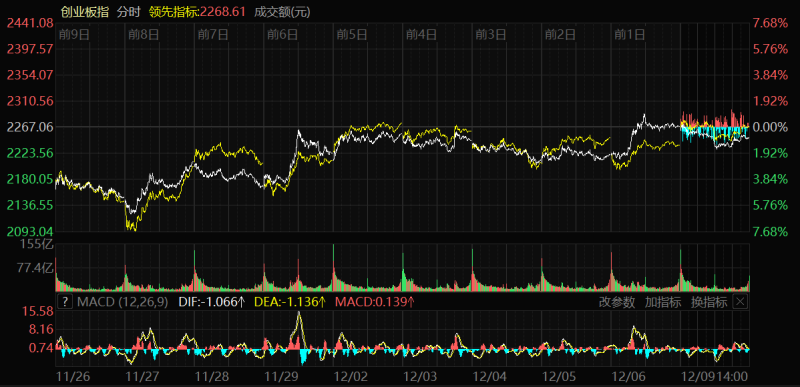Click the 11/27 date on axis
The image size is (800, 387).
tap(141, 376)
